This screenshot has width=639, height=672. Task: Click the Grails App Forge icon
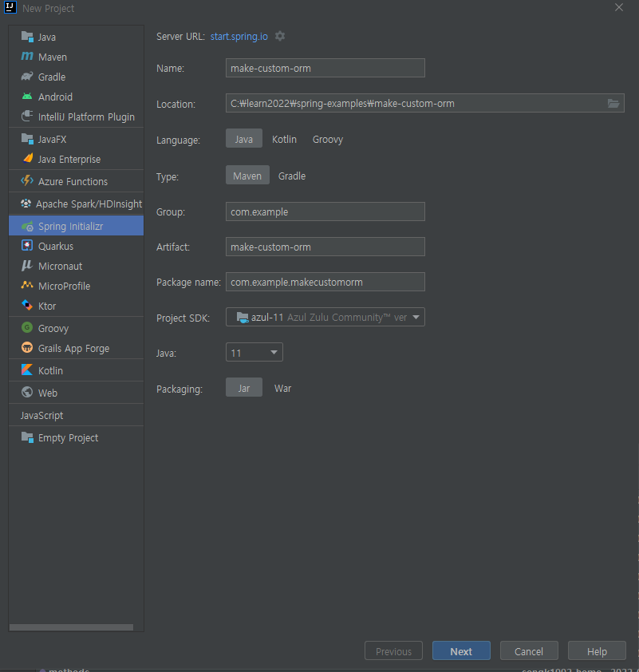pyautogui.click(x=27, y=347)
